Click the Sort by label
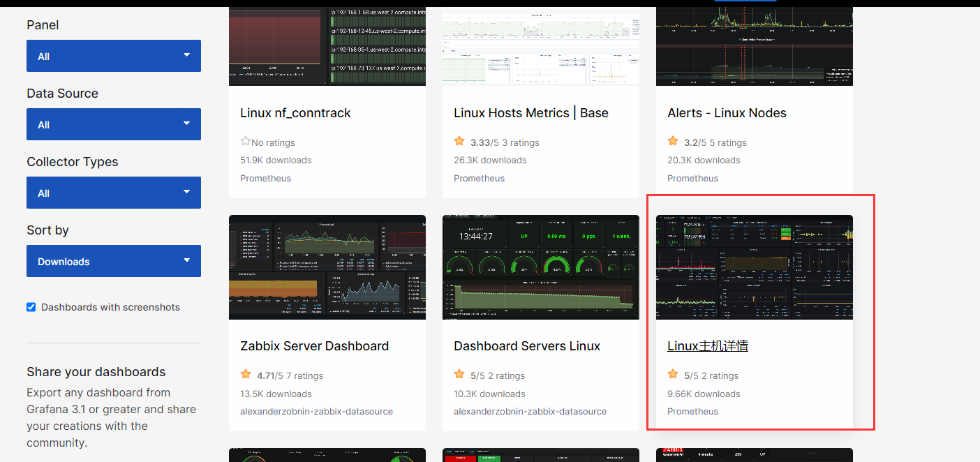 [x=47, y=230]
